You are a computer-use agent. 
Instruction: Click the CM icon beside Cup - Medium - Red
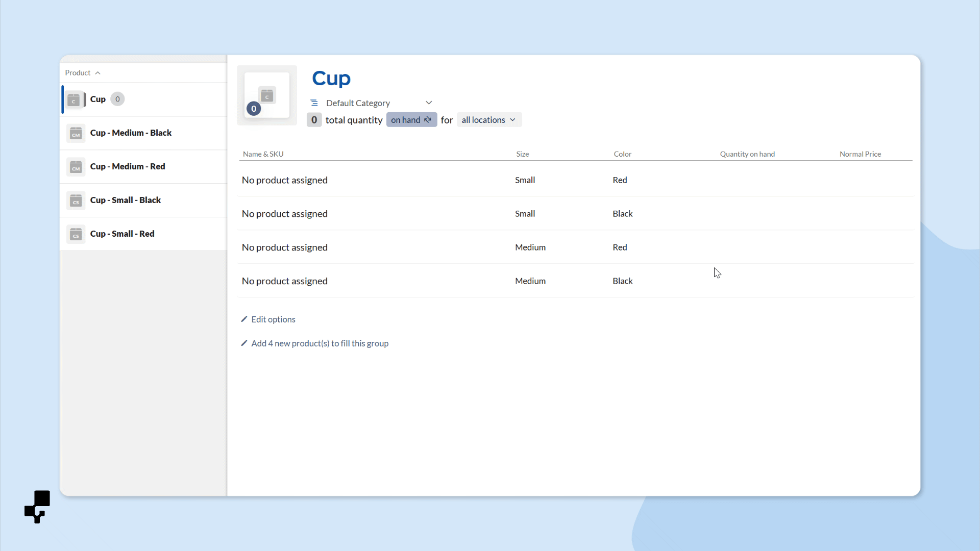75,166
